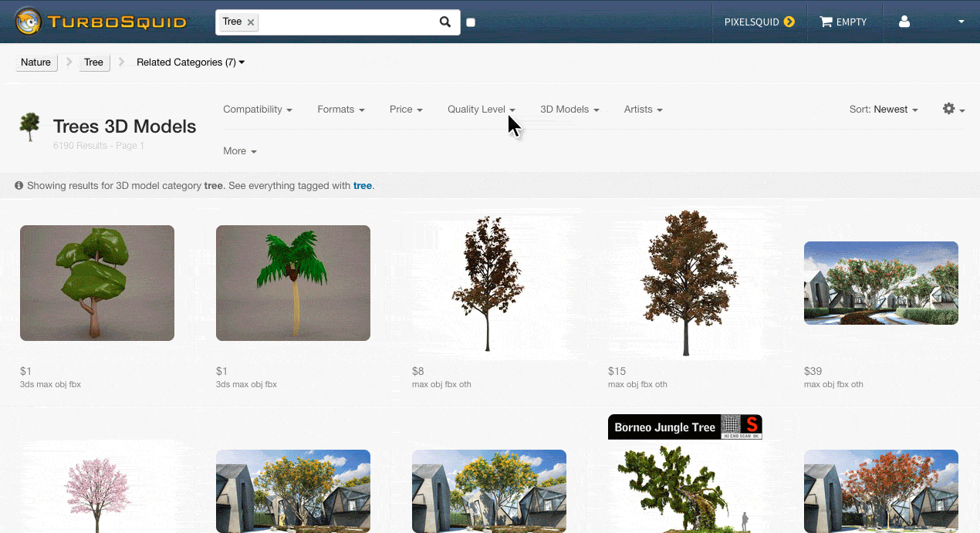
Task: Click the small tree category icon
Action: click(30, 127)
